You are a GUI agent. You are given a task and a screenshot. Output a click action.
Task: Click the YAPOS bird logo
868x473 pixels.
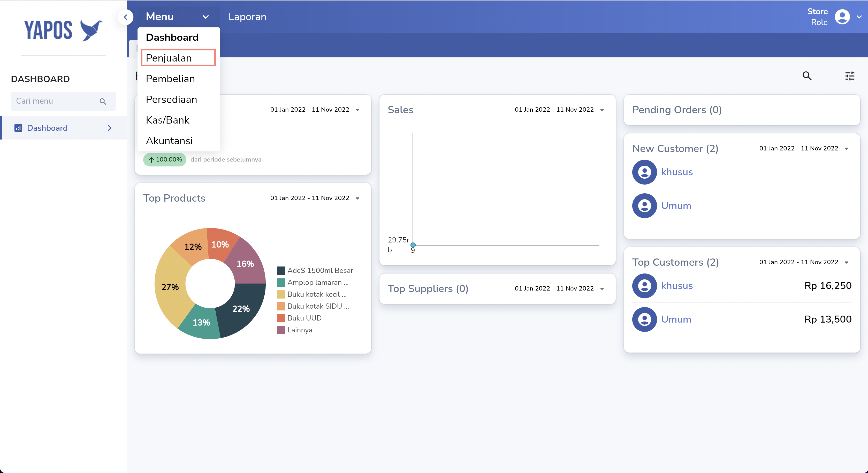click(x=91, y=30)
